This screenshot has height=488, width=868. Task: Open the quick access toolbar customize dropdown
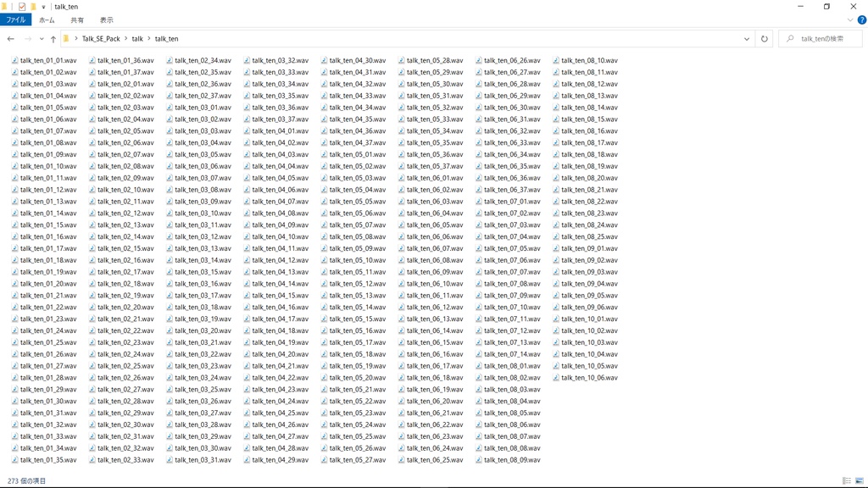[x=43, y=7]
